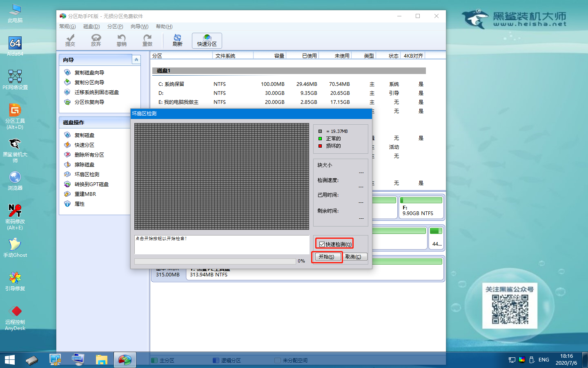The width and height of the screenshot is (588, 368).
Task: Select the C: 系统保留 partition row
Action: coord(289,84)
